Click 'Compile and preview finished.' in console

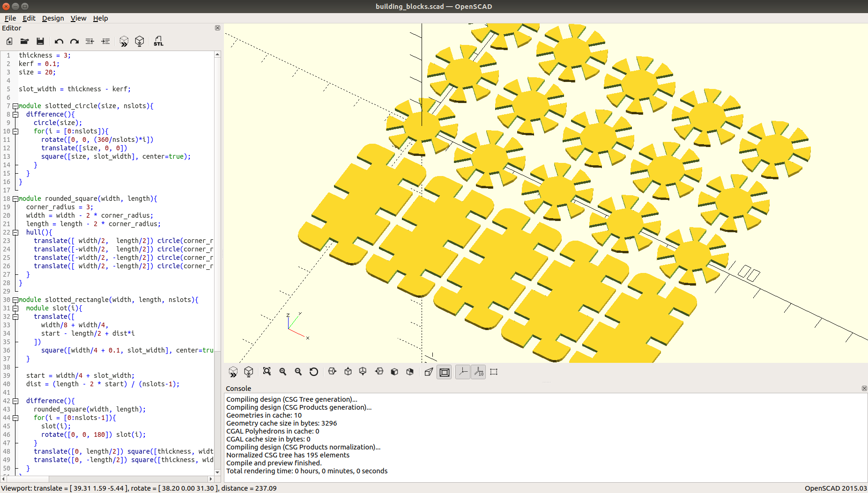274,463
